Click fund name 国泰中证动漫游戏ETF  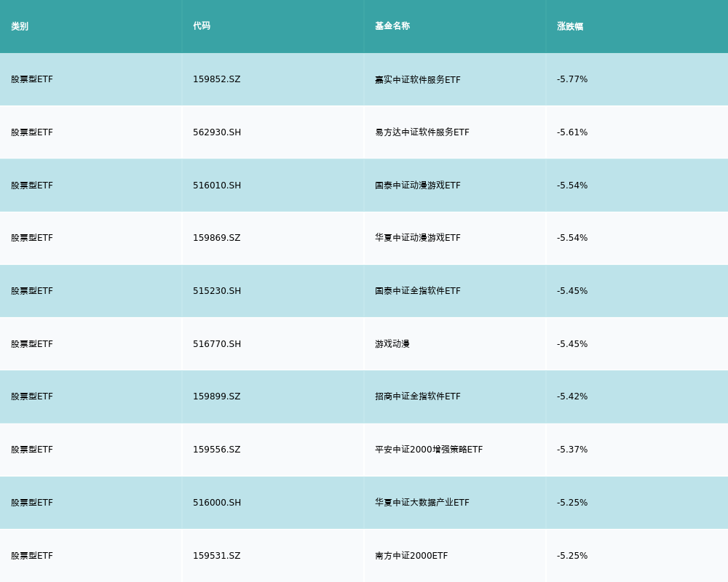tap(418, 186)
